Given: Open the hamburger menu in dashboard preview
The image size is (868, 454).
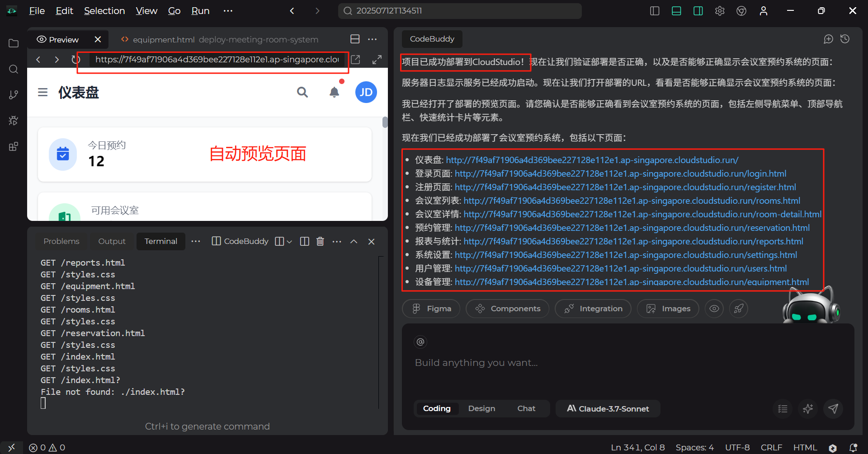Looking at the screenshot, I should pos(43,93).
